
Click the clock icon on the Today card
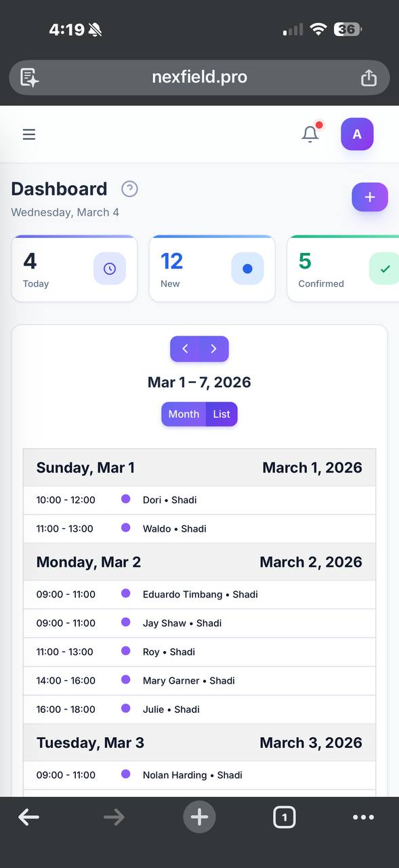click(109, 268)
